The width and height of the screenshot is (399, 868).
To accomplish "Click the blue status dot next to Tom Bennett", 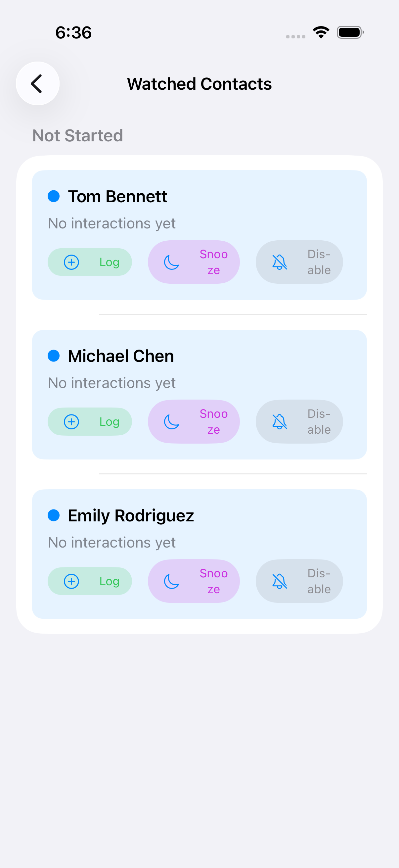I will [54, 196].
